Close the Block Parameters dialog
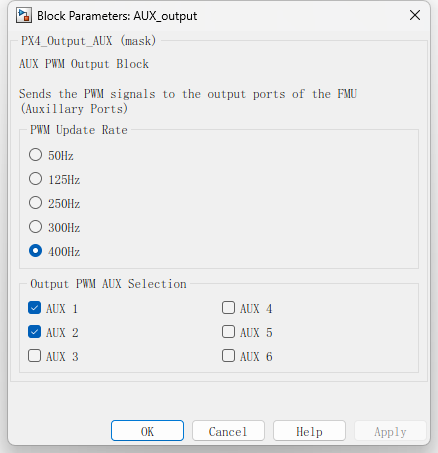This screenshot has width=438, height=453. pyautogui.click(x=415, y=15)
